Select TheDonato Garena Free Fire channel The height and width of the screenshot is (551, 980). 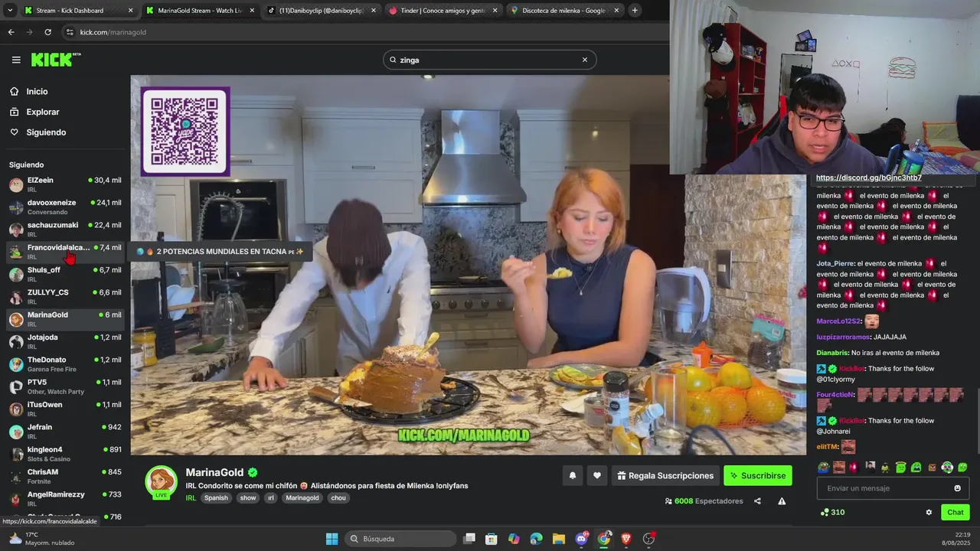[65, 364]
